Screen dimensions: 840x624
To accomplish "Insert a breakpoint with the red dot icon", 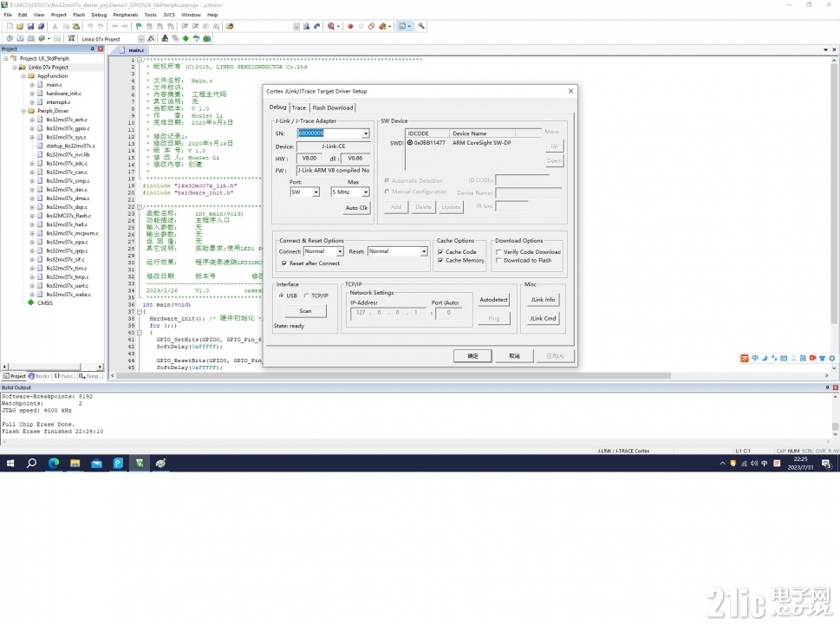I will click(350, 26).
